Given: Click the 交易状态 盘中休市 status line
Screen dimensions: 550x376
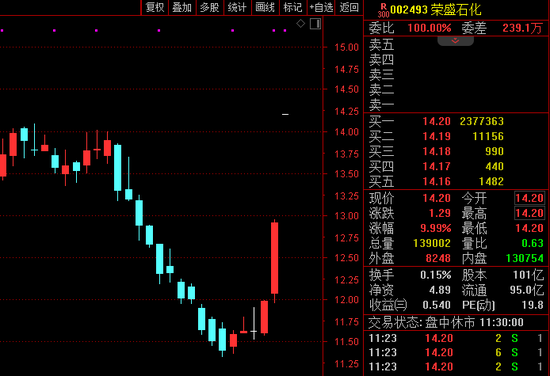Looking at the screenshot, I should click(x=445, y=322).
